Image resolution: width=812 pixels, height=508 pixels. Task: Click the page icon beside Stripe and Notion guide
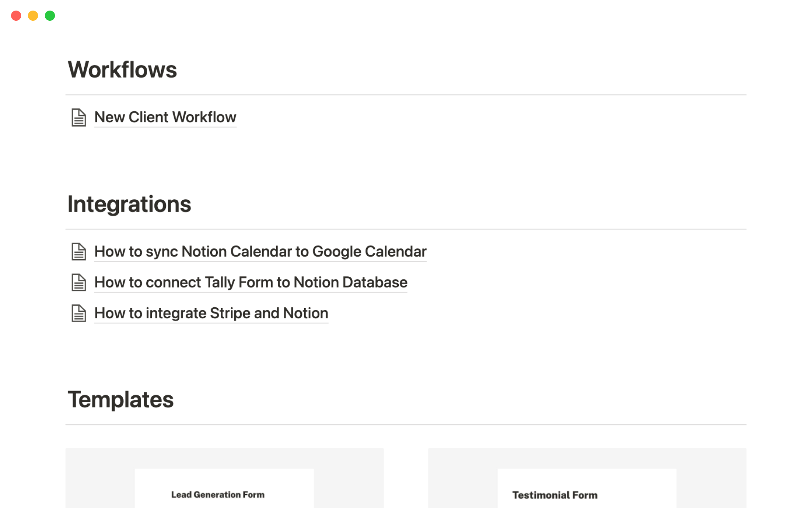(x=79, y=314)
